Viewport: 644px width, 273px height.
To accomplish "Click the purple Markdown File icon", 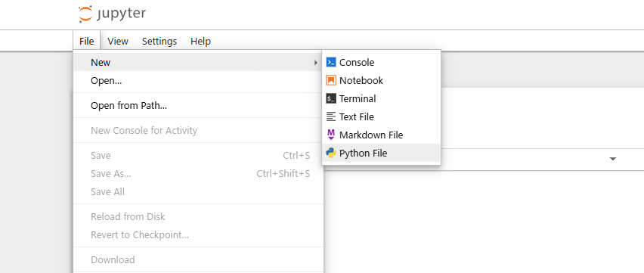I will click(x=331, y=135).
